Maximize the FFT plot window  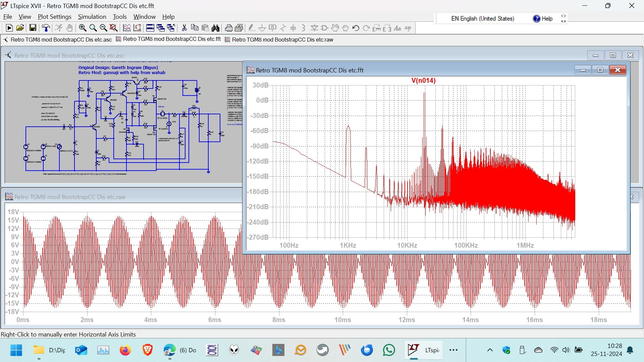tap(600, 70)
